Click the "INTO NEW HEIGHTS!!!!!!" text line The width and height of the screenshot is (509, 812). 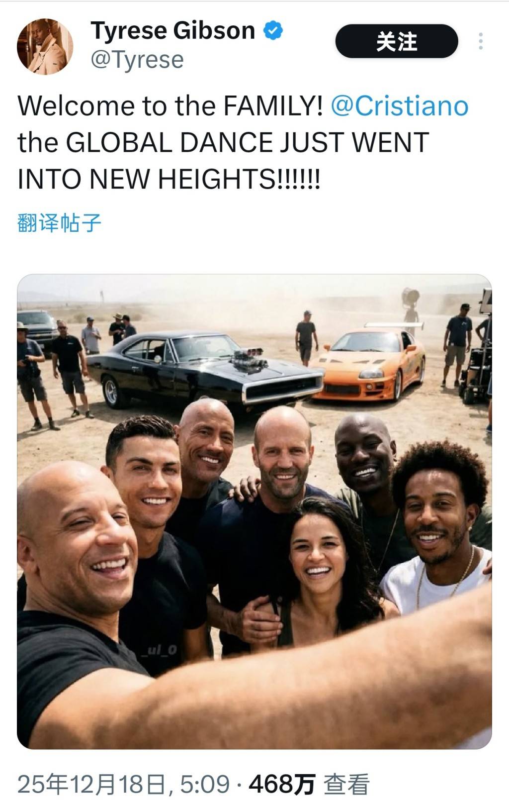169,179
